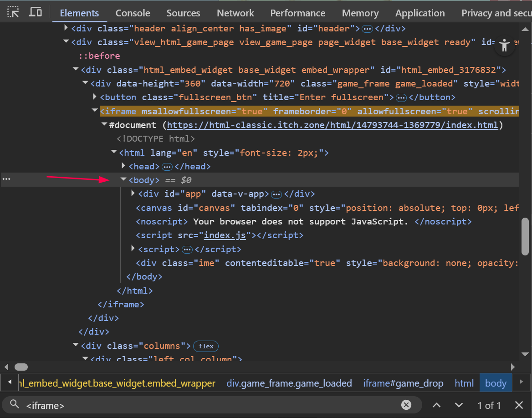Clear the search input with the X icon
Screen dimensions: 532x418
pos(406,405)
